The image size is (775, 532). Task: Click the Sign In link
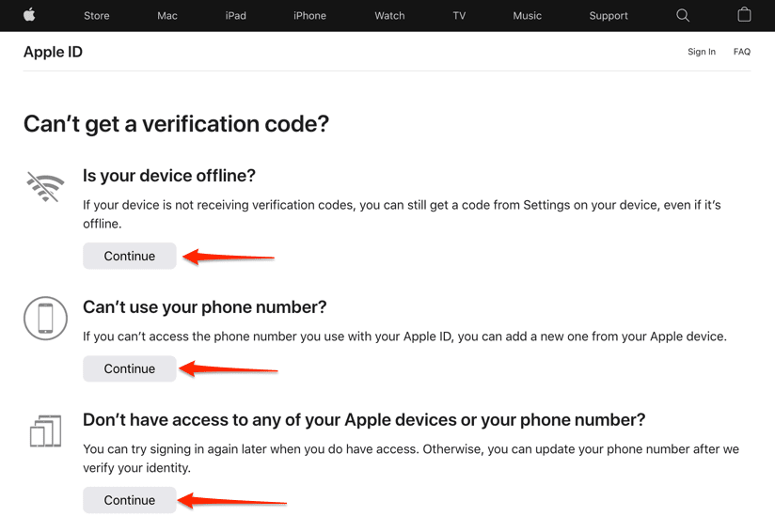pos(702,52)
